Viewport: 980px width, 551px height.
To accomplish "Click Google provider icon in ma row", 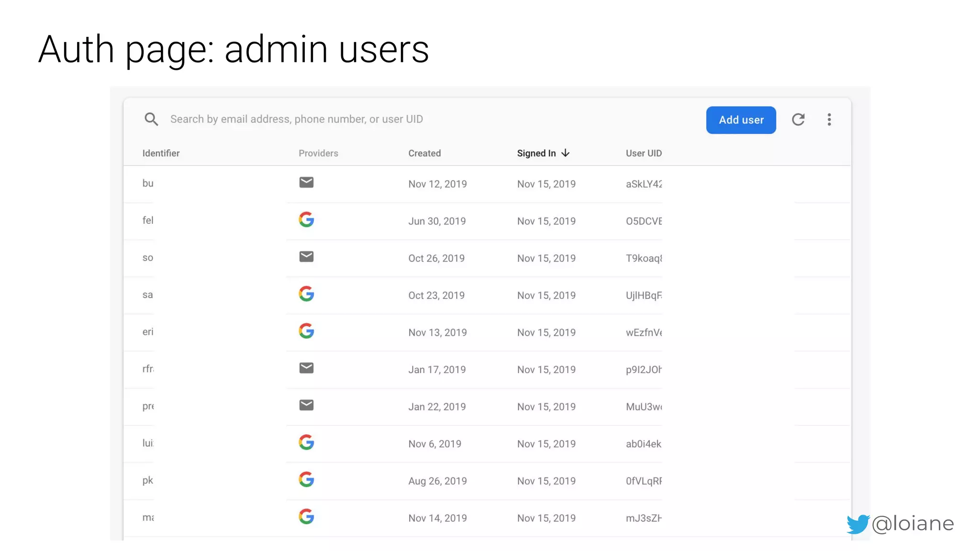I will point(306,517).
